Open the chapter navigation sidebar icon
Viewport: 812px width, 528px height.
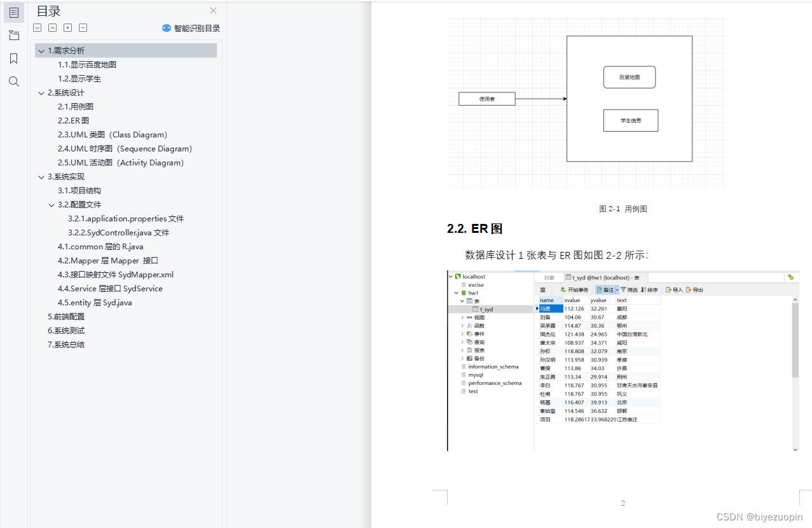click(x=14, y=35)
